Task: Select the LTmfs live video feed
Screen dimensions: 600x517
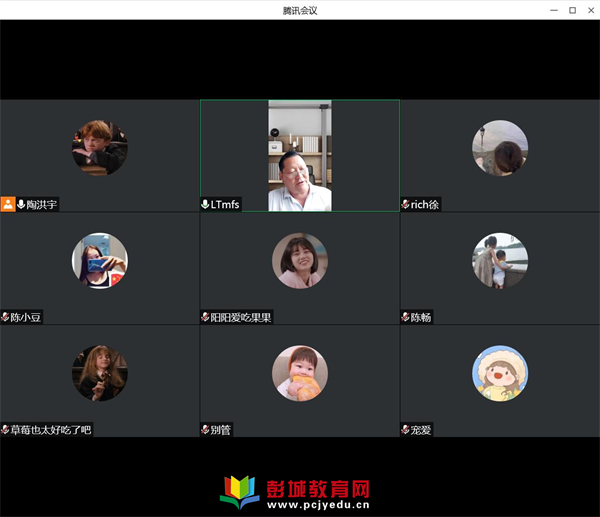Action: (300, 156)
